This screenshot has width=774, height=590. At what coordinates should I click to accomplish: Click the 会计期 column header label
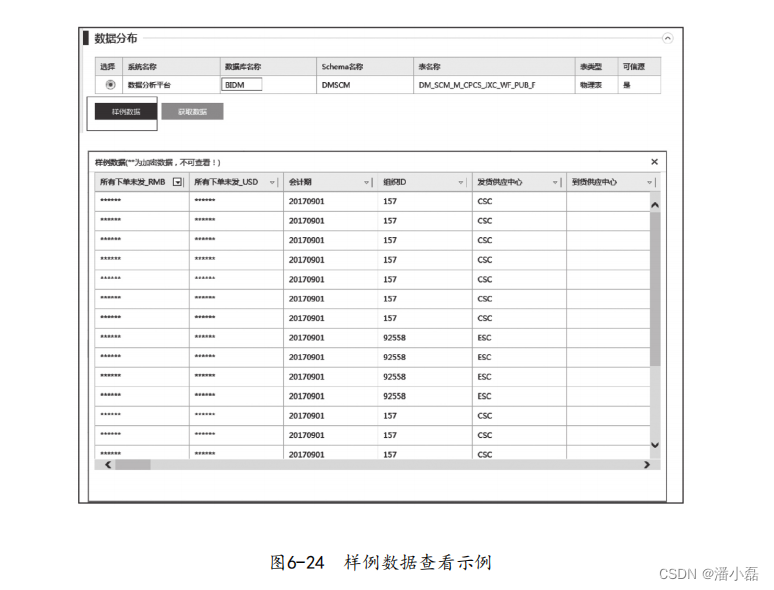300,182
